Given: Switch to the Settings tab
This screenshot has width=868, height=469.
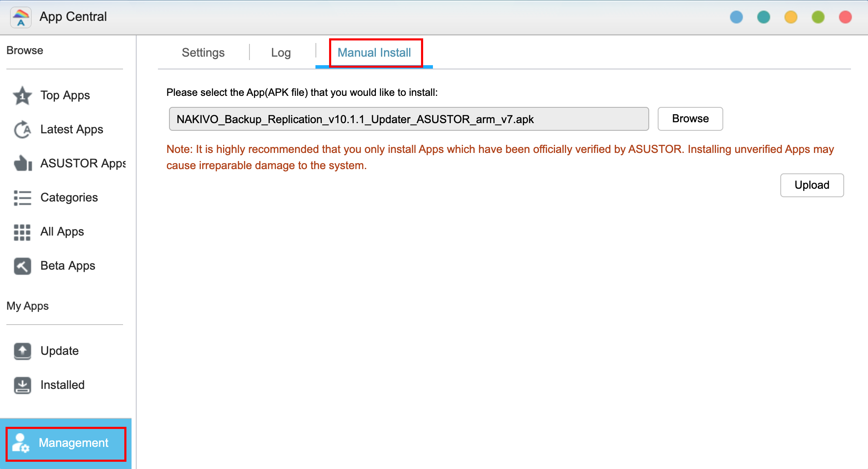Looking at the screenshot, I should click(x=203, y=53).
